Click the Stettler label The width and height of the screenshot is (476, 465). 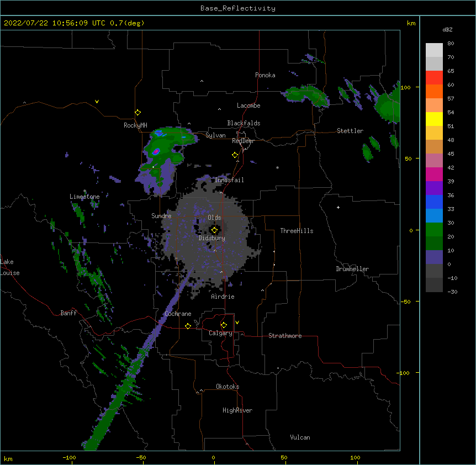(350, 131)
